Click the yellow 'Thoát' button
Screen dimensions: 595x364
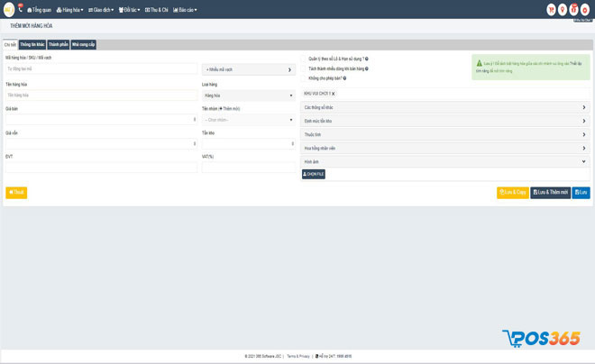[x=16, y=193]
